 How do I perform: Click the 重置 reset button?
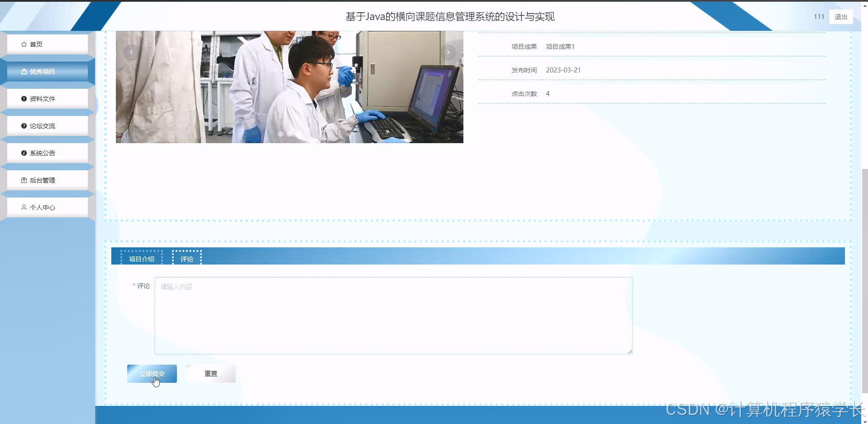click(210, 373)
